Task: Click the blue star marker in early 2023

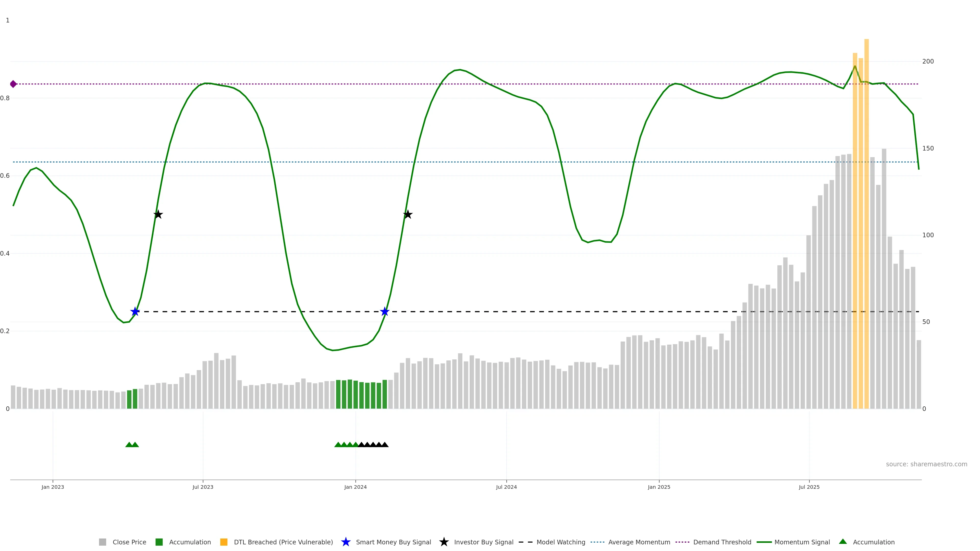Action: 135,312
